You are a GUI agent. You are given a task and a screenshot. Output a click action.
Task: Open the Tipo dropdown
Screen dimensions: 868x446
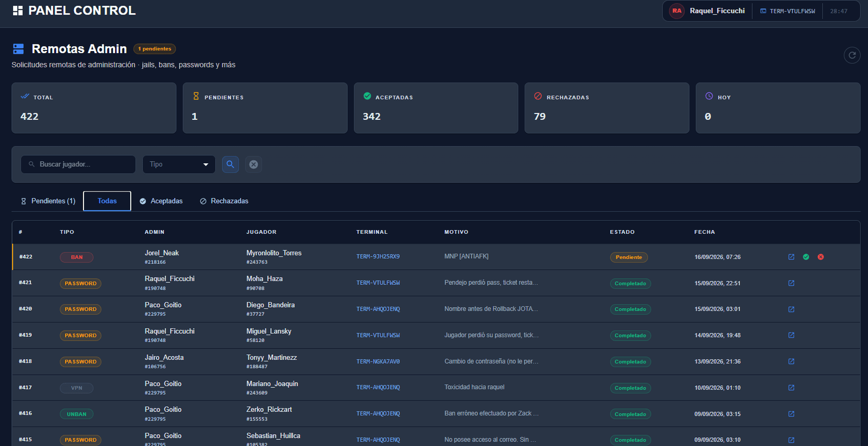179,164
